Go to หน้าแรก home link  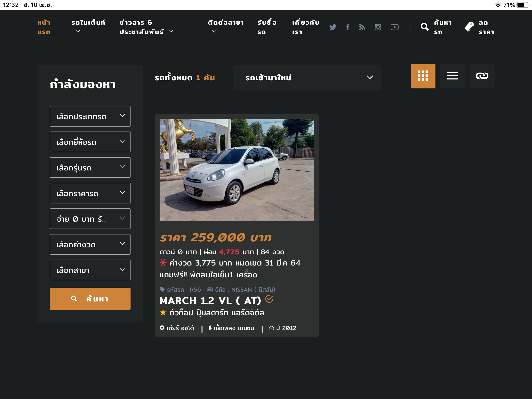(x=44, y=27)
